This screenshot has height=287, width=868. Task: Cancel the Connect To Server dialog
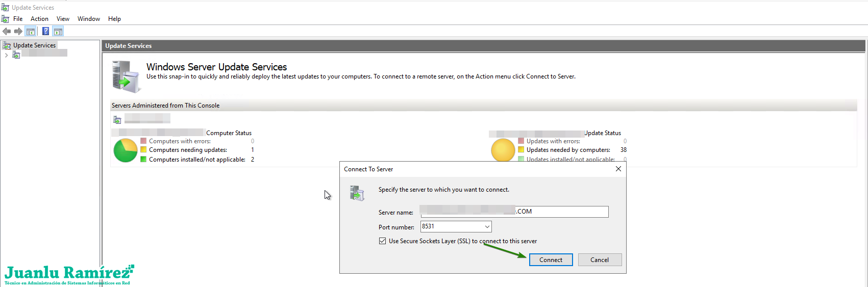pyautogui.click(x=600, y=260)
